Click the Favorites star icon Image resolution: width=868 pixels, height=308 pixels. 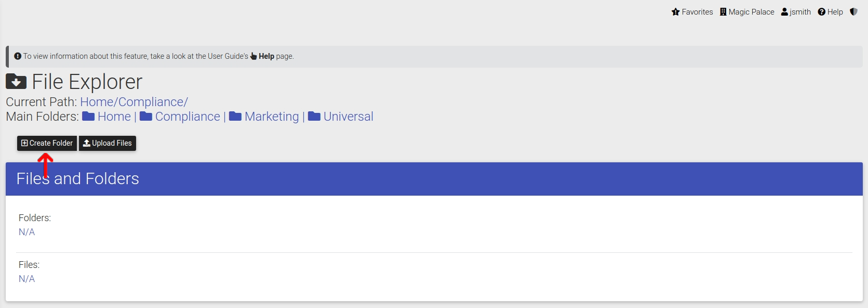coord(675,12)
